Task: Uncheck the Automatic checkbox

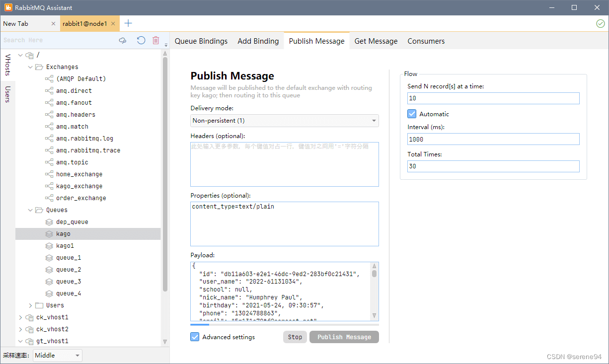Action: coord(412,114)
